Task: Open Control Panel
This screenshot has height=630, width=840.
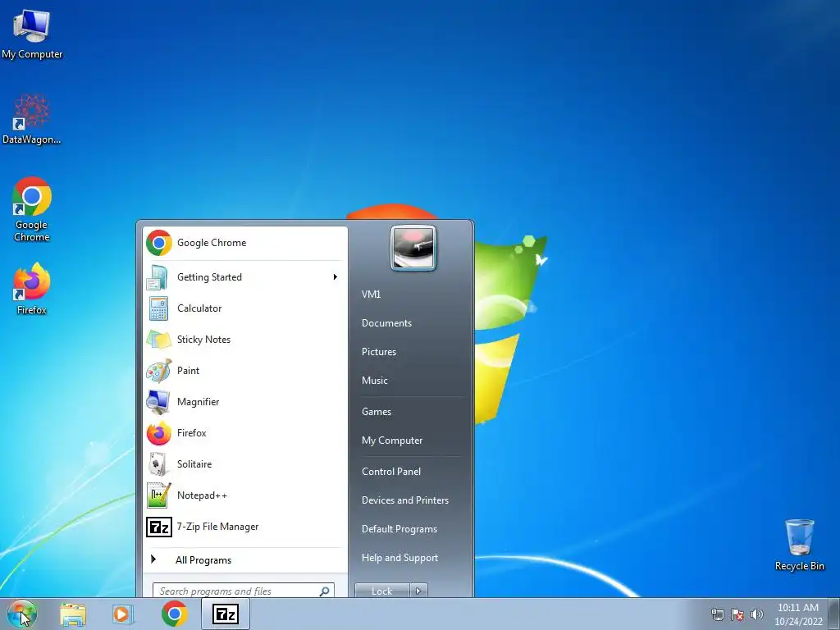Action: click(x=391, y=472)
